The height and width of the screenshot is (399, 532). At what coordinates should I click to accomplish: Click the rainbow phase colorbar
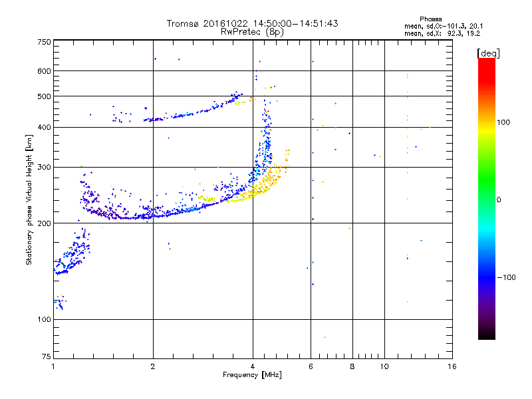pyautogui.click(x=487, y=198)
